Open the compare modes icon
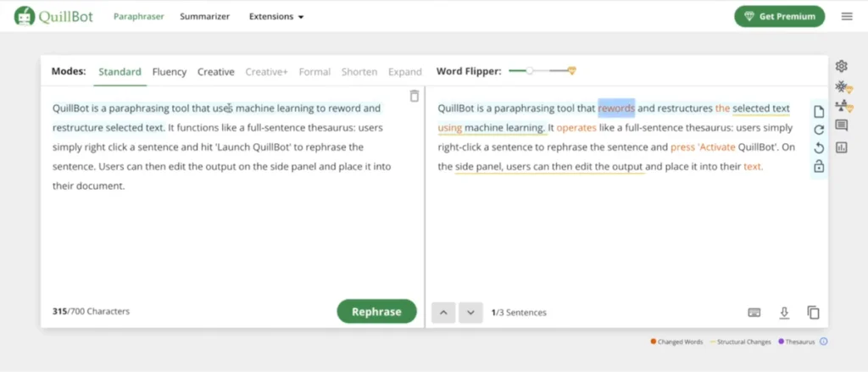Viewport: 868px width, 372px height. click(x=841, y=106)
